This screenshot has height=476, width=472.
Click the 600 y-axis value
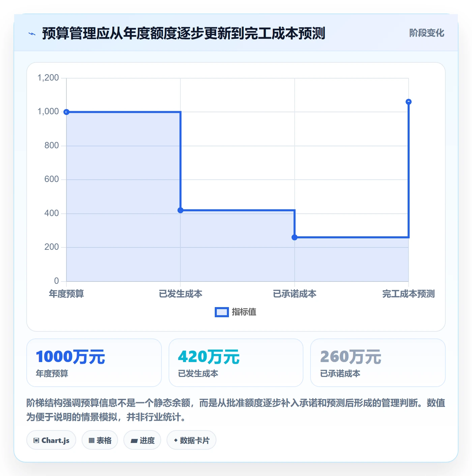coord(52,179)
